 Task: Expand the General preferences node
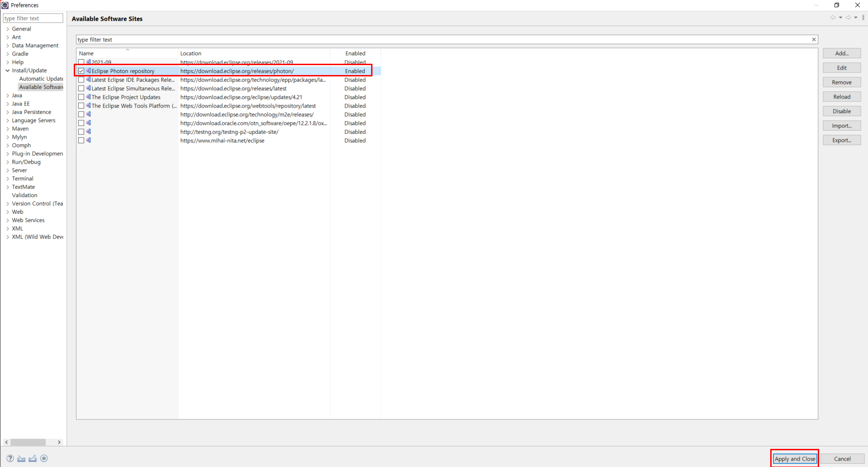pos(8,29)
